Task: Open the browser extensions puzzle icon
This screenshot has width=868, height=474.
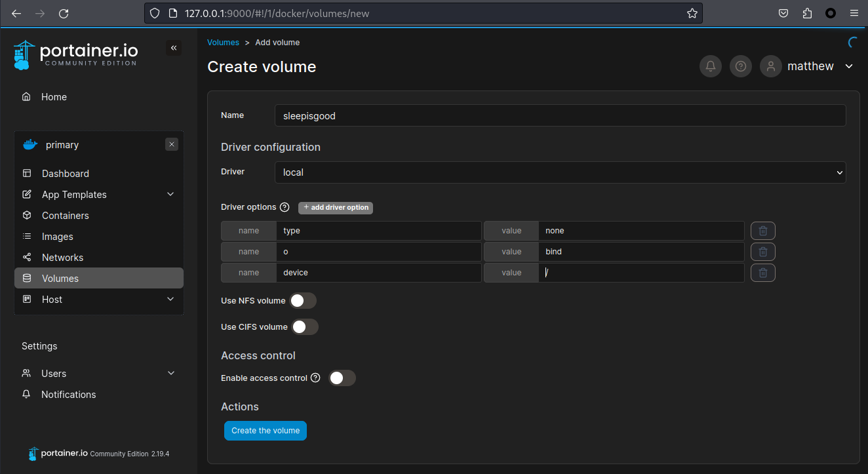Action: pos(807,13)
